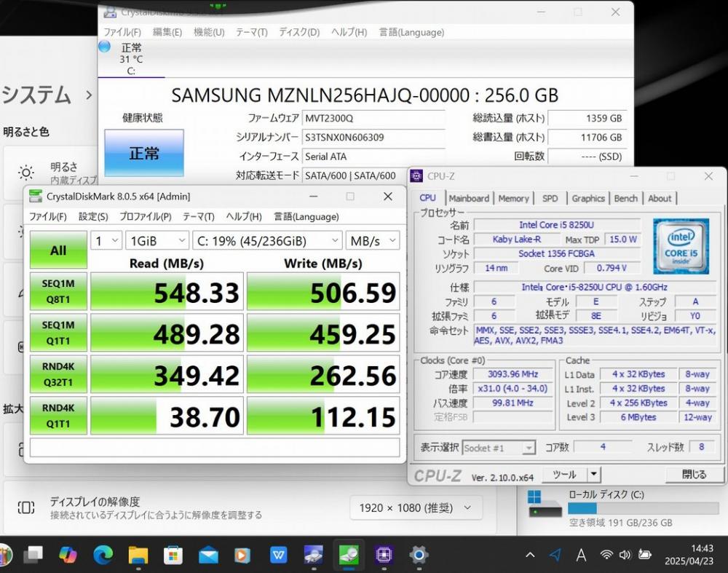Click the display resolution icon in Settings
The height and width of the screenshot is (573, 728).
coord(26,507)
